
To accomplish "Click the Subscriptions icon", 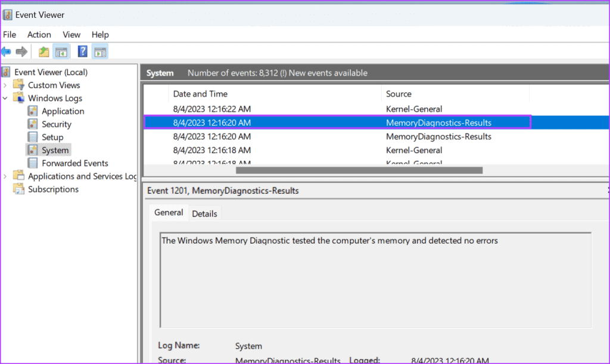I will coord(18,189).
